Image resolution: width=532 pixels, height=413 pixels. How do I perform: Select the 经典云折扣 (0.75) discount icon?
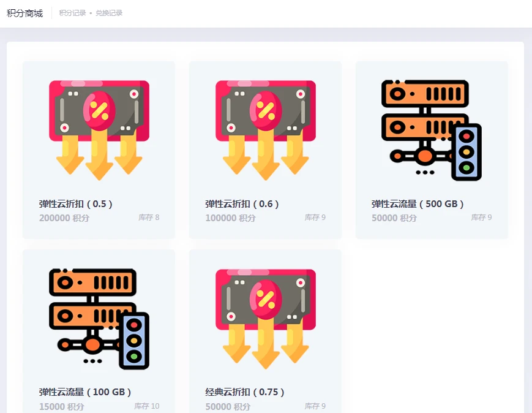point(266,319)
